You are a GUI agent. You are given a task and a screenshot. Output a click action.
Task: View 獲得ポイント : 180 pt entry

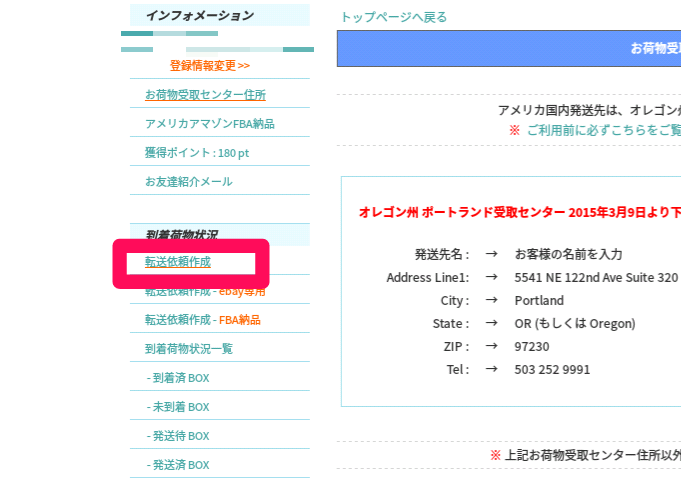[x=197, y=153]
